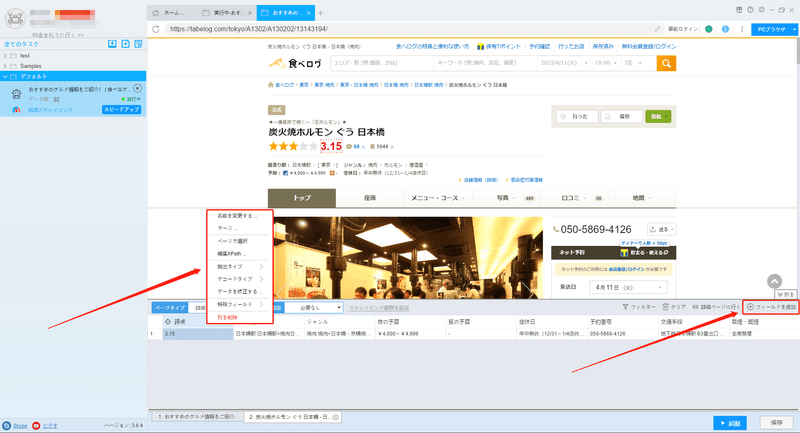Collapse the デフォルト folder
Viewport: 800px width, 433px height.
pyautogui.click(x=5, y=76)
